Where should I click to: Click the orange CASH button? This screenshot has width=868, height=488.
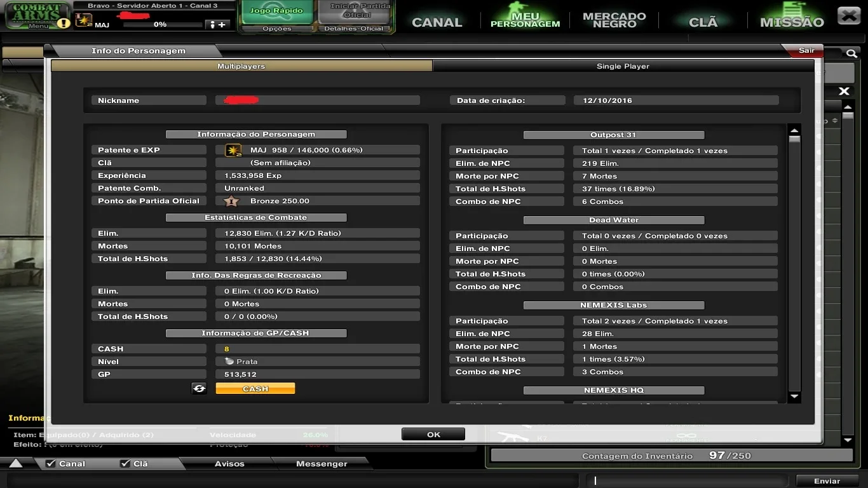255,388
